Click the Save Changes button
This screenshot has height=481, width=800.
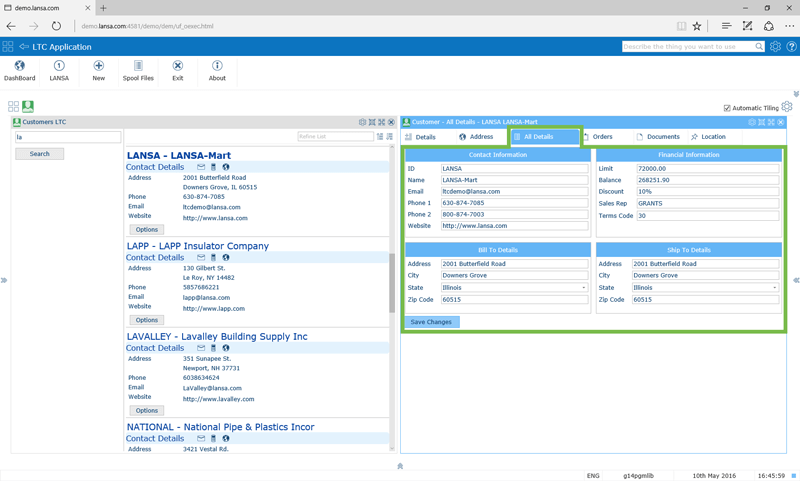(x=431, y=322)
